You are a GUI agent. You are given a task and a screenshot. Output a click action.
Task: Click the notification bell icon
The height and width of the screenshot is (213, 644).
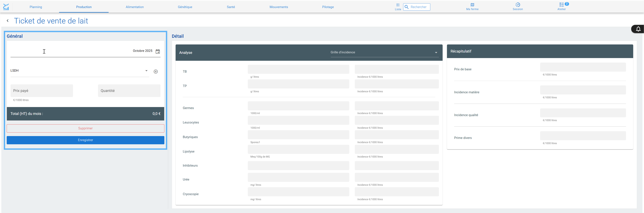coord(638,29)
